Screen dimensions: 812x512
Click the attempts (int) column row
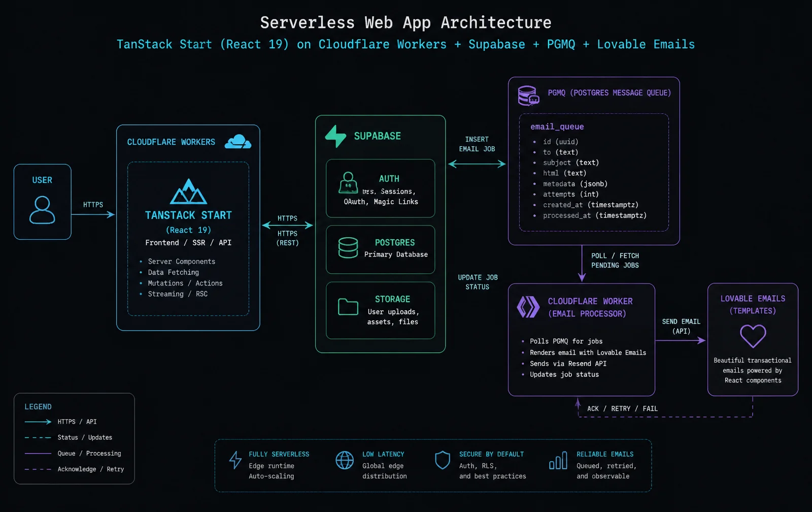coord(571,194)
